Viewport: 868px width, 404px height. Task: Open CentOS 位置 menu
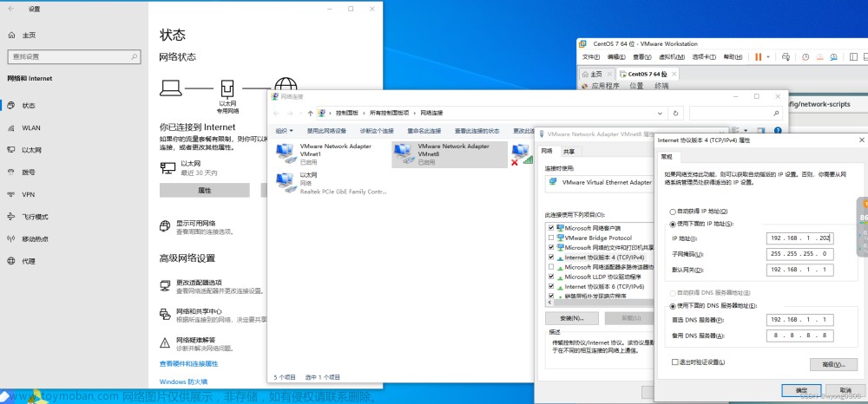point(636,86)
